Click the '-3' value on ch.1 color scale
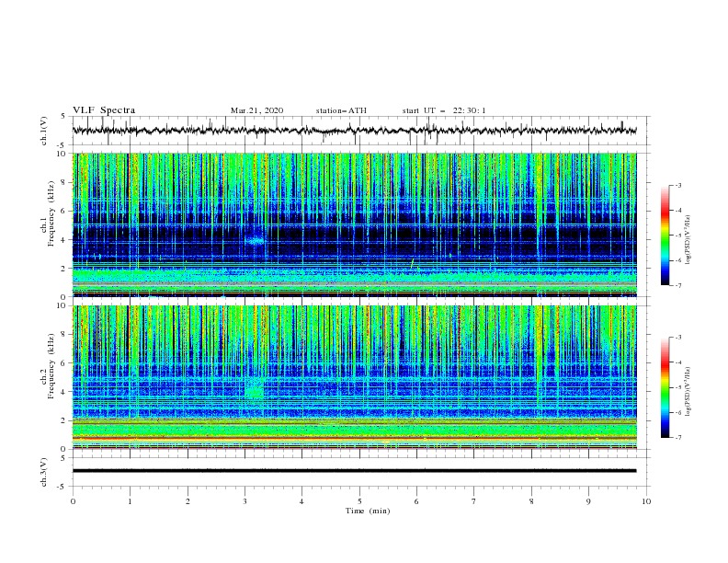728x563 pixels. (x=677, y=185)
